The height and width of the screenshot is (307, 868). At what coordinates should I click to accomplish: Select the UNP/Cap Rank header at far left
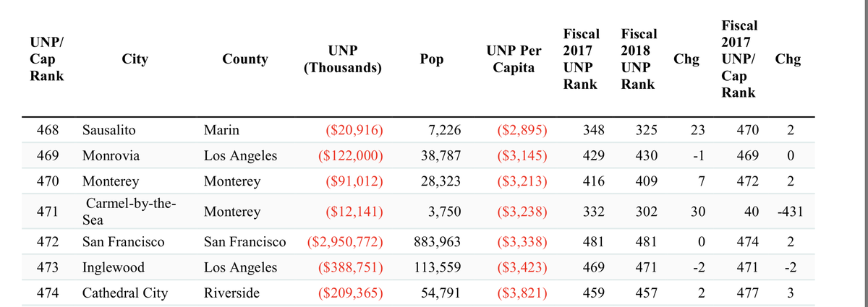(x=46, y=59)
